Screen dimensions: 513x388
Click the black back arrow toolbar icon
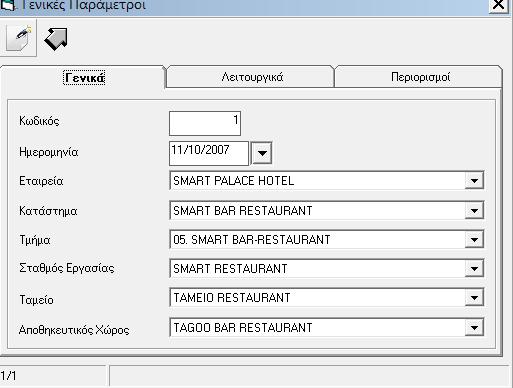pos(56,39)
